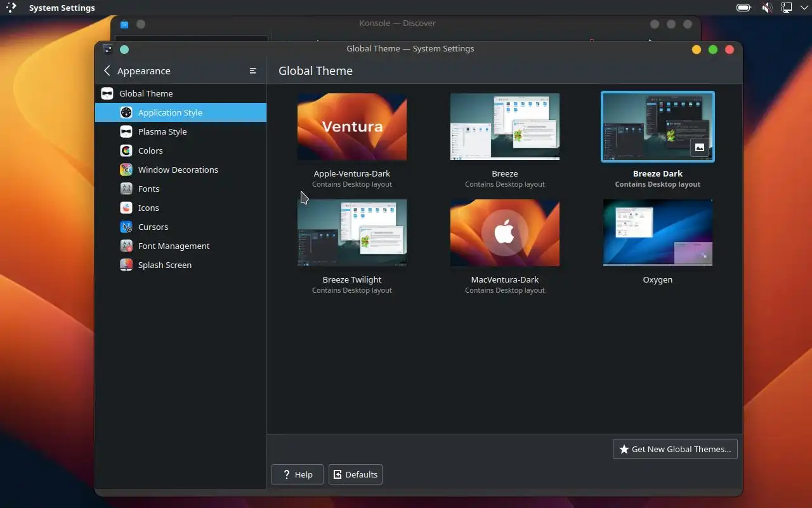Click the 'Konsole — Discover' background window title
This screenshot has height=508, width=812.
pyautogui.click(x=398, y=23)
